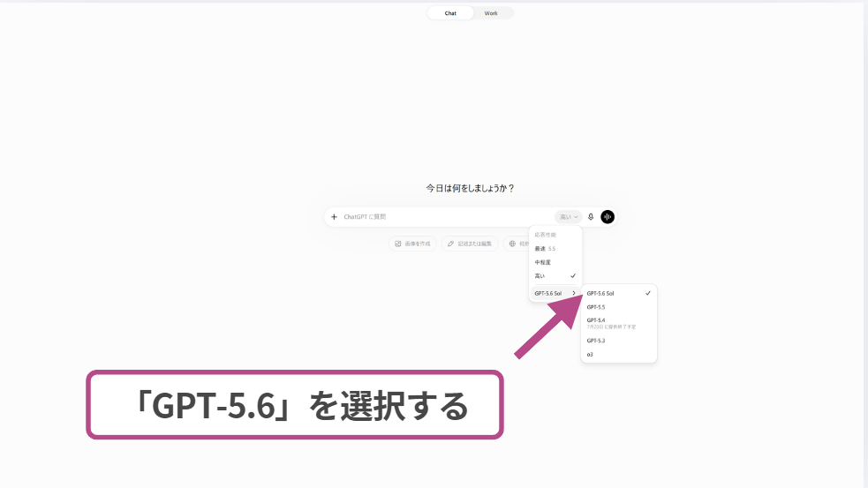Select the 最速 5.5 response option
868x488 pixels.
(555, 249)
